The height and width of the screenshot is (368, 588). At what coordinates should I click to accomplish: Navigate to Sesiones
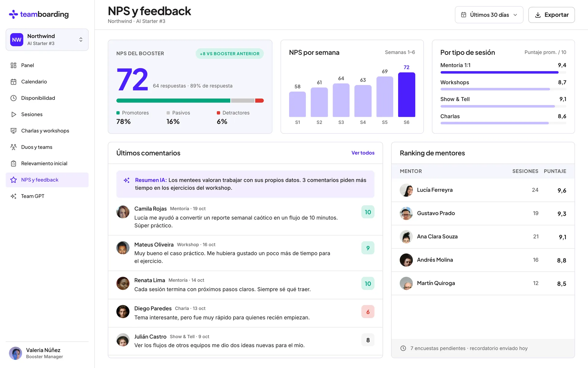47,114
